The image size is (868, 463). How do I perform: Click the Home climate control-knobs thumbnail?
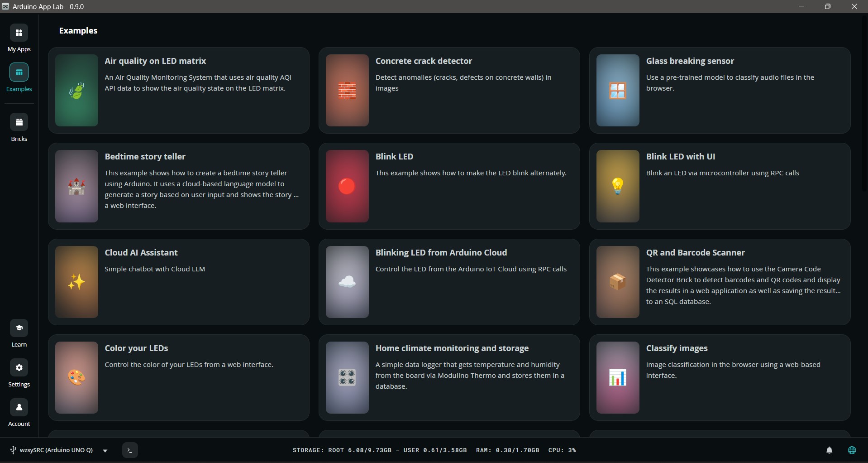[347, 377]
